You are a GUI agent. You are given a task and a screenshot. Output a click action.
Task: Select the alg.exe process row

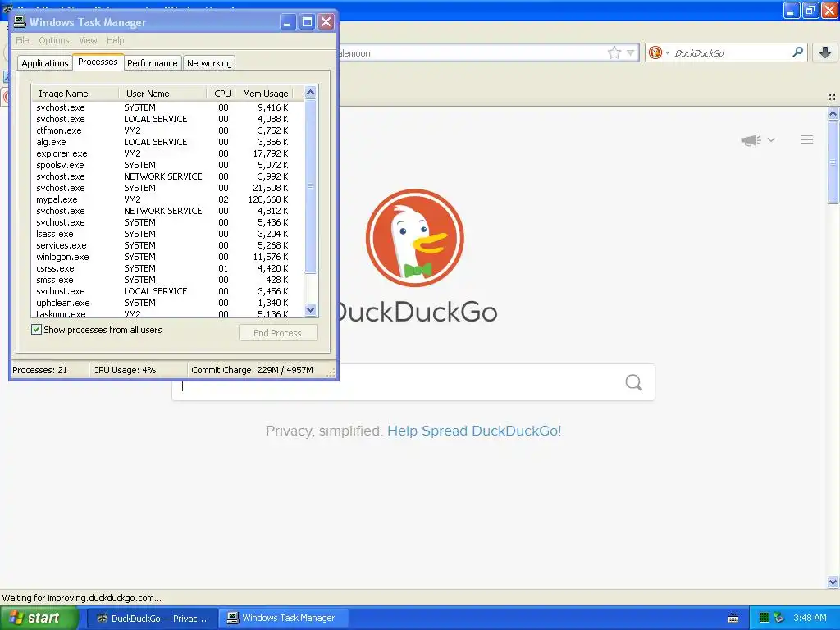167,142
